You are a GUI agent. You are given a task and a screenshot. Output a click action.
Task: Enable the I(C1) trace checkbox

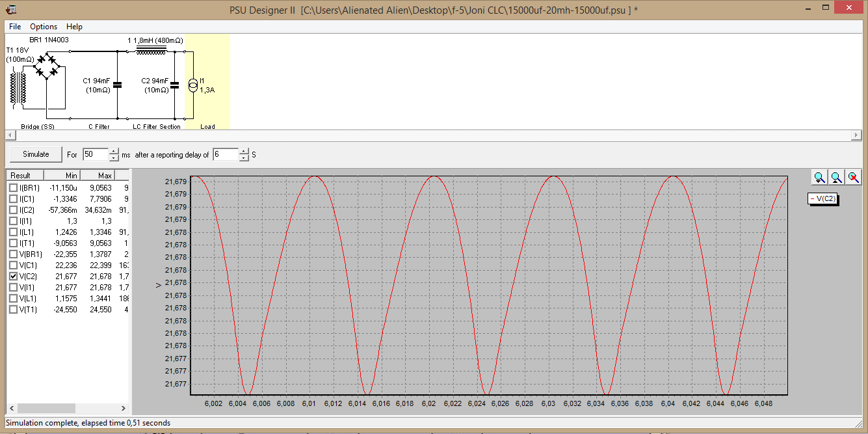point(13,198)
